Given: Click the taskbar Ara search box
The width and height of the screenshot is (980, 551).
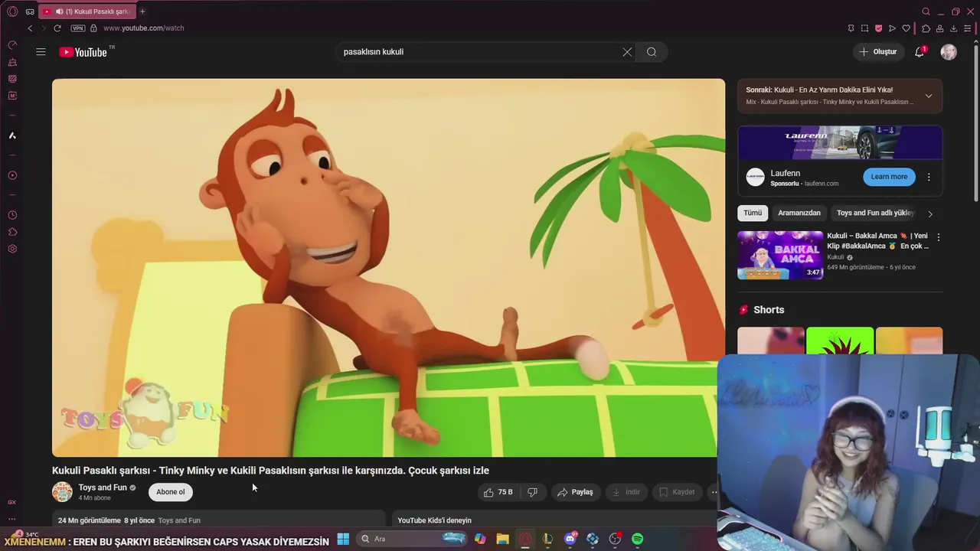Looking at the screenshot, I should point(413,539).
